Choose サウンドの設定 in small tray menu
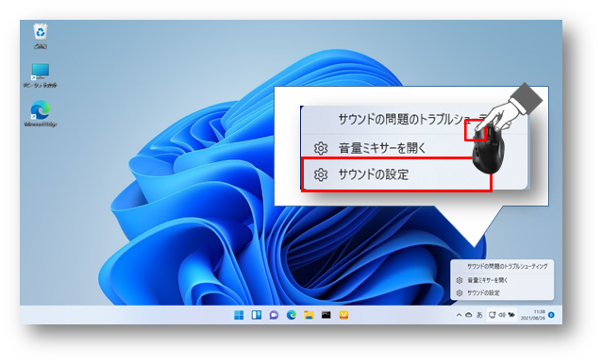The width and height of the screenshot is (602, 364). click(x=502, y=293)
